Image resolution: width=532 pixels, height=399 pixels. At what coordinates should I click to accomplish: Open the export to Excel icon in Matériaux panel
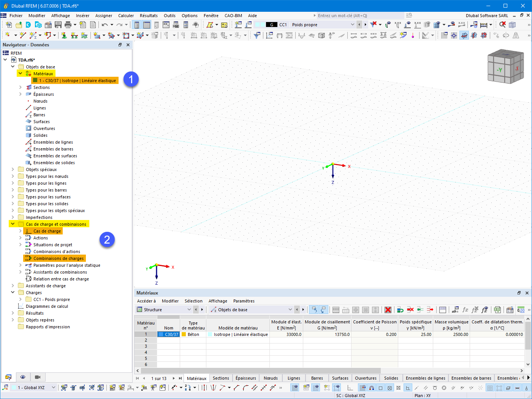click(x=497, y=310)
